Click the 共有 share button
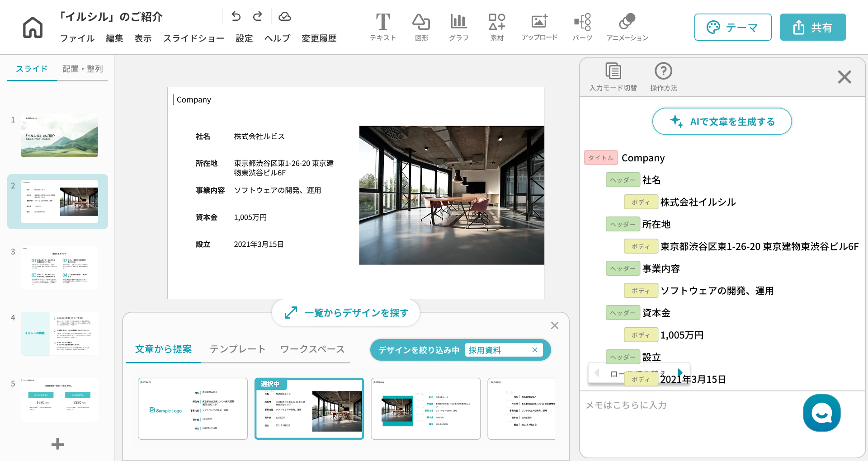Viewport: 868px width, 461px height. [812, 28]
